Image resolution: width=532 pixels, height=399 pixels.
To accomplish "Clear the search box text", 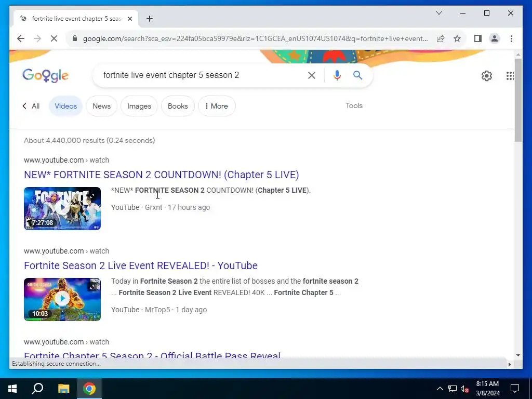I will tap(312, 75).
